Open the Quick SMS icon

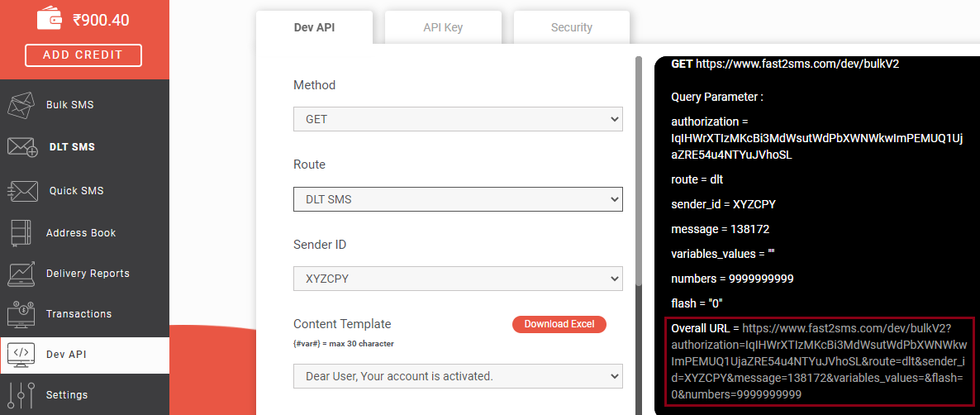[x=20, y=191]
